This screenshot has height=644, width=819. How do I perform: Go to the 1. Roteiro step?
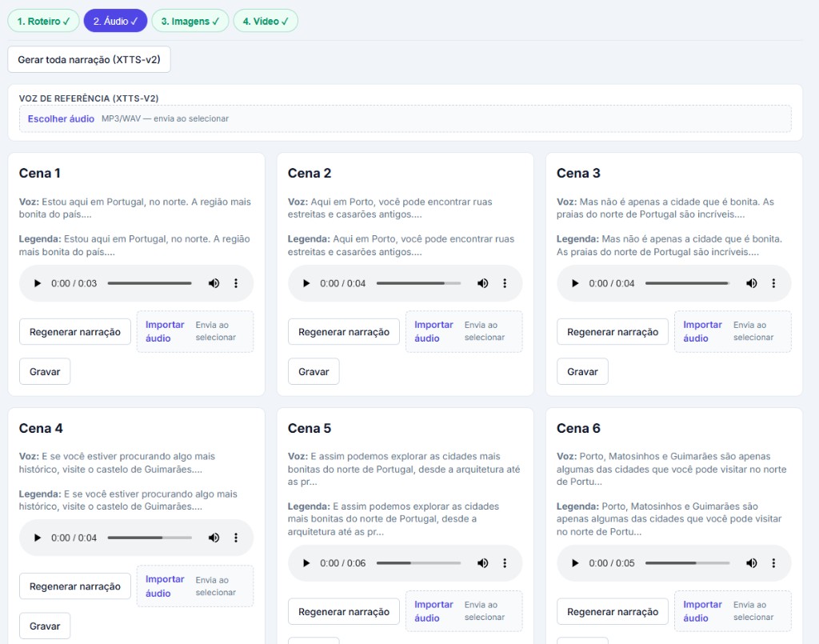click(43, 21)
